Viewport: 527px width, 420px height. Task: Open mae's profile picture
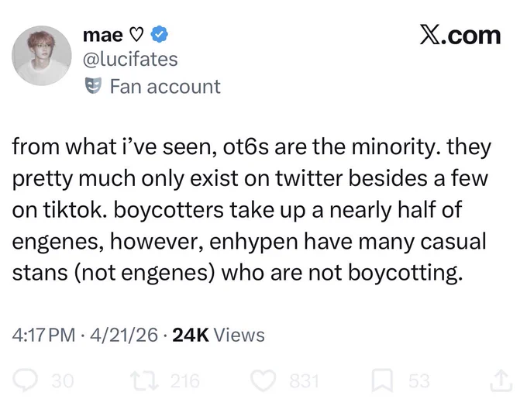(x=42, y=56)
